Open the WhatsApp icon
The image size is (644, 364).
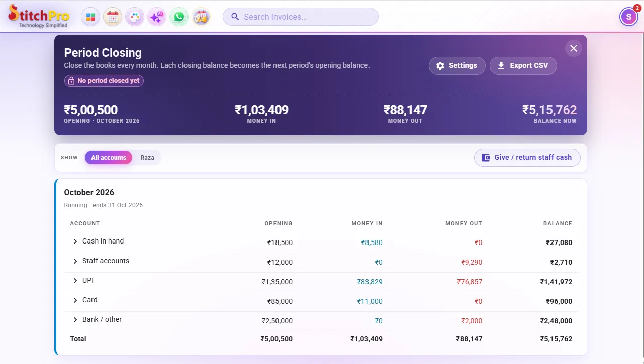[179, 17]
